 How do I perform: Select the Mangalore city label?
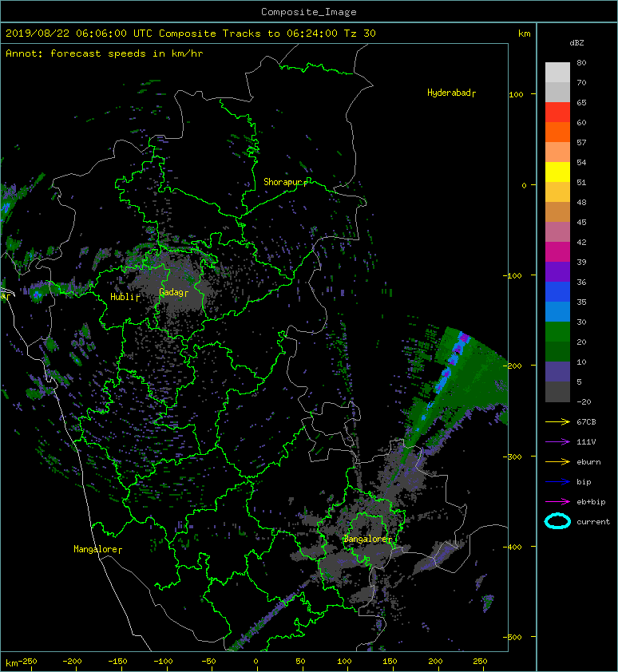97,549
